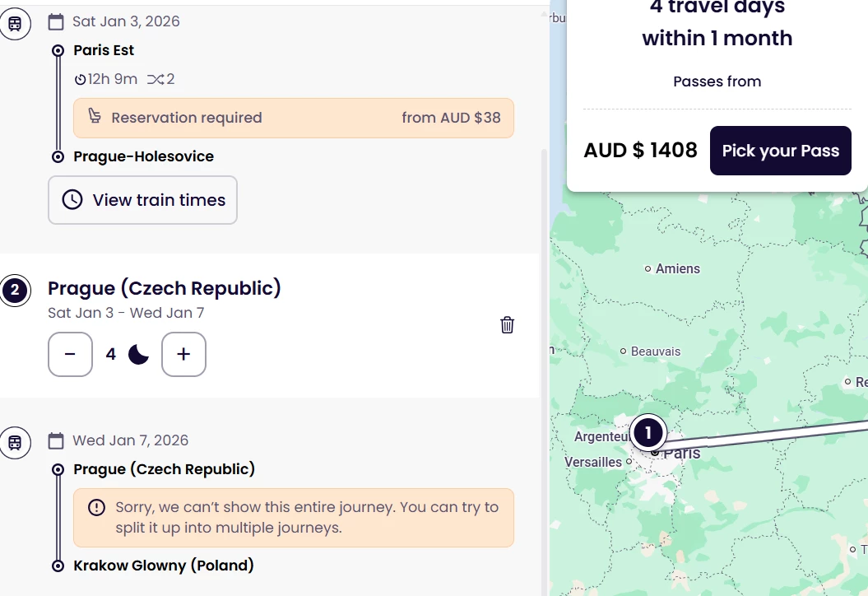Click the Amiens label on the map
Viewport: 868px width, 596px height.
click(677, 268)
